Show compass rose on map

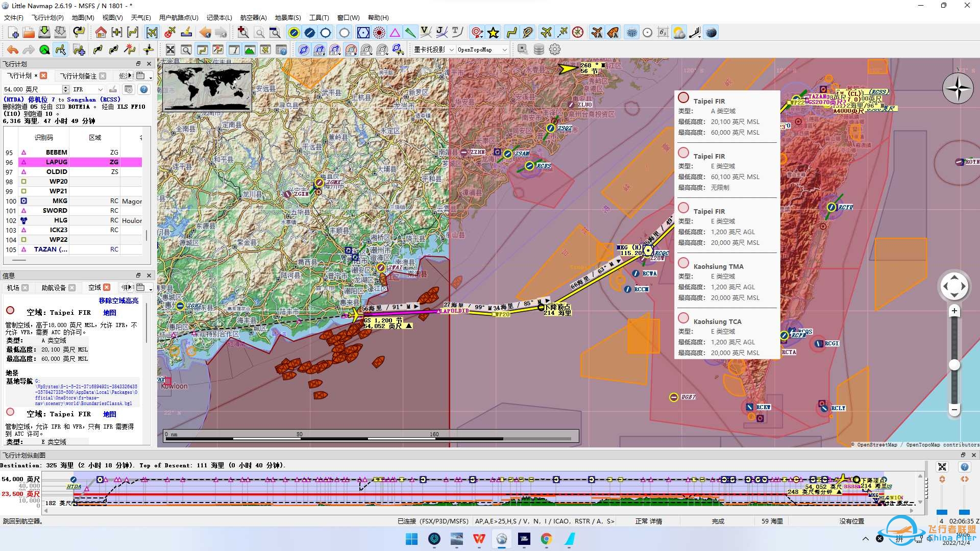[x=578, y=33]
